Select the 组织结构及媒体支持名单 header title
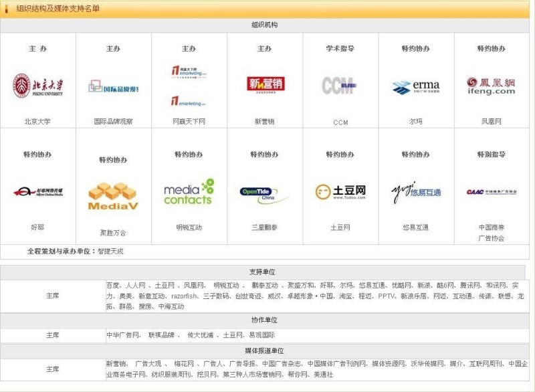Viewport: 535px width, 392px height. coord(58,8)
